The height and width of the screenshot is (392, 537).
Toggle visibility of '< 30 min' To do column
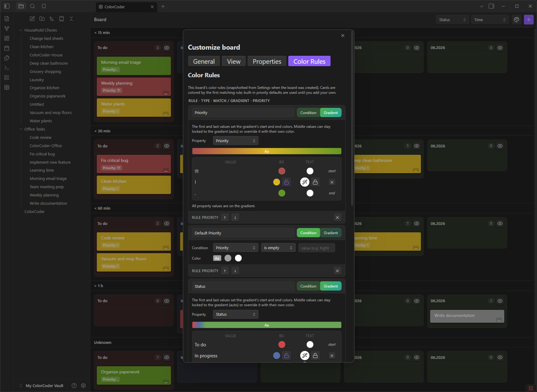167,146
